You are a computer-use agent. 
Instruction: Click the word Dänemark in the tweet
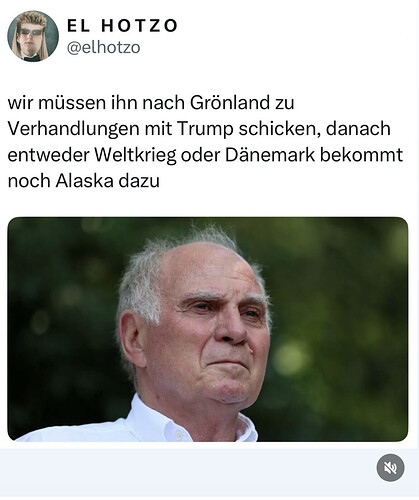(270, 155)
